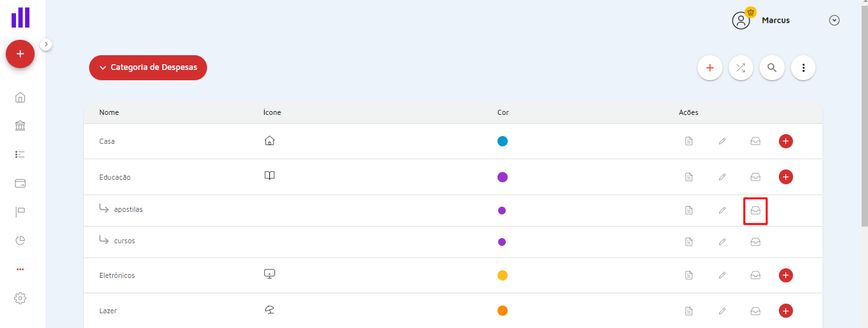Click the yellow color dot for Eletrónicos
Image resolution: width=868 pixels, height=328 pixels.
(503, 275)
